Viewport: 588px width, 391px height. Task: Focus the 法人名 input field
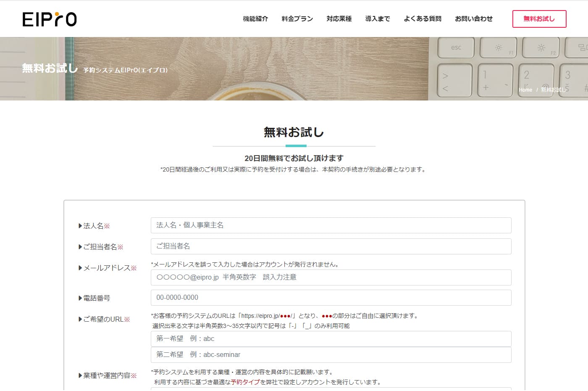click(x=331, y=225)
